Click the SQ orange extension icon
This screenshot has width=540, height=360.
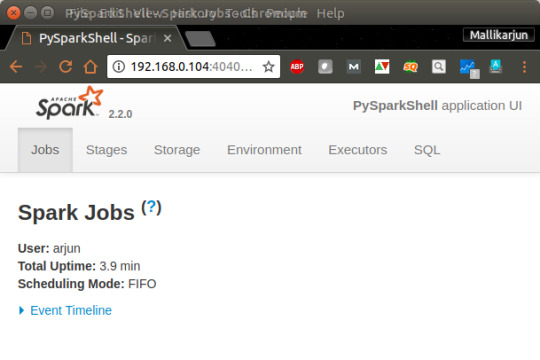click(410, 66)
